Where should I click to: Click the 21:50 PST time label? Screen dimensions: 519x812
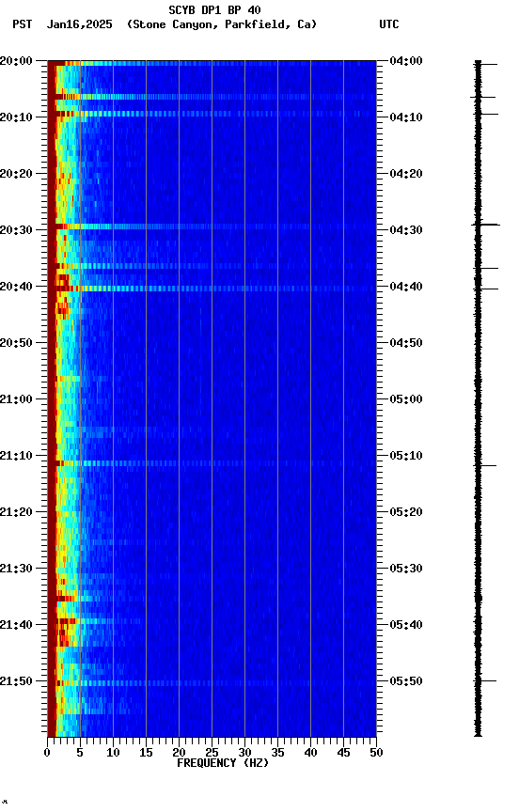16,681
